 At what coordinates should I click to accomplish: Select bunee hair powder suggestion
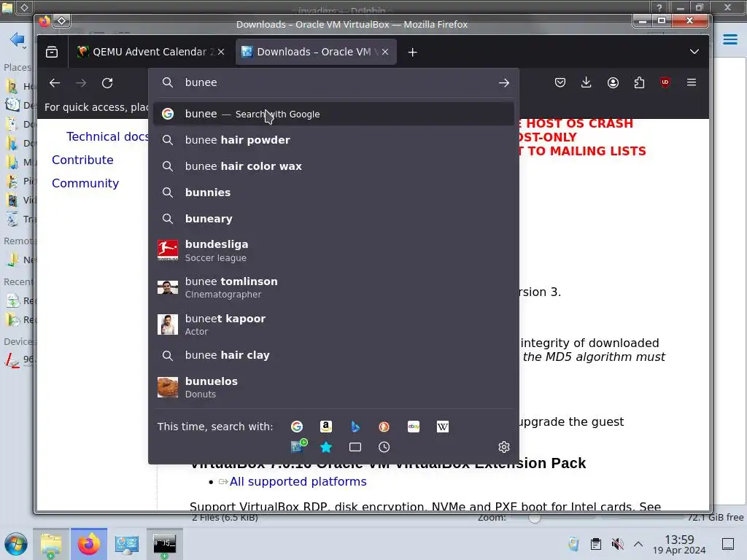pyautogui.click(x=333, y=140)
